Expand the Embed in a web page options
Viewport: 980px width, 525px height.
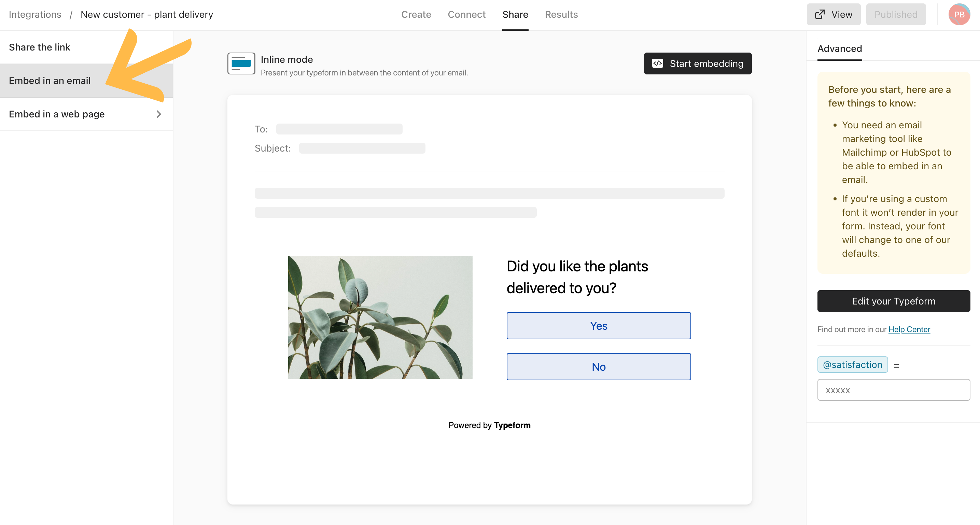point(57,114)
